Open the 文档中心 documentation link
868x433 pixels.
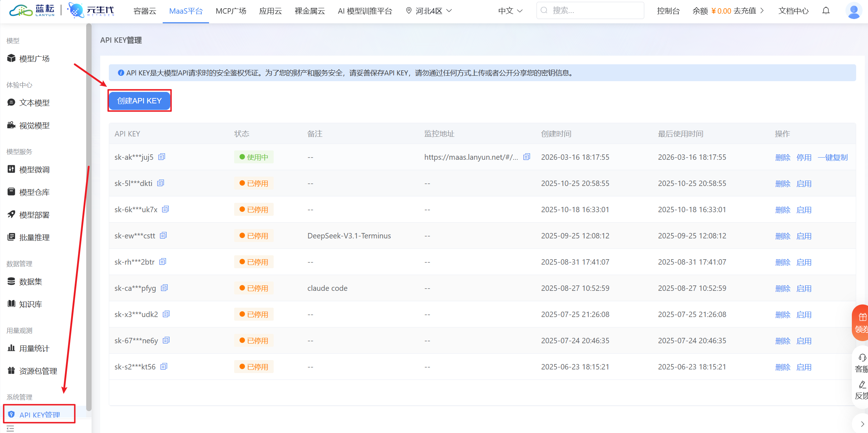tap(794, 11)
